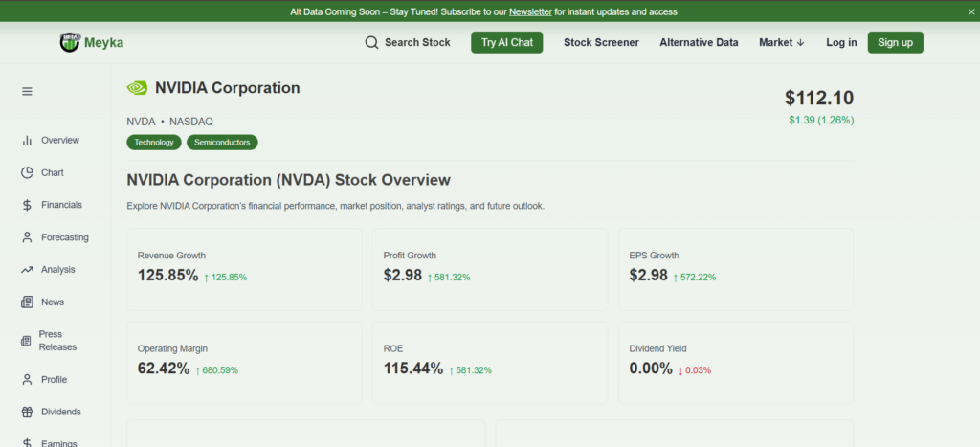The width and height of the screenshot is (980, 447).
Task: Open the Stock Screener page
Action: pos(601,42)
